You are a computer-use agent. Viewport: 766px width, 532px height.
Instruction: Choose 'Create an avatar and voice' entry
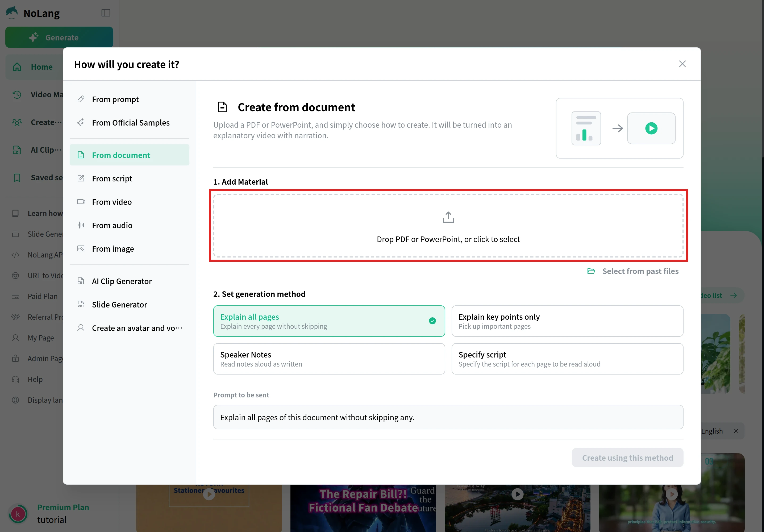click(129, 328)
